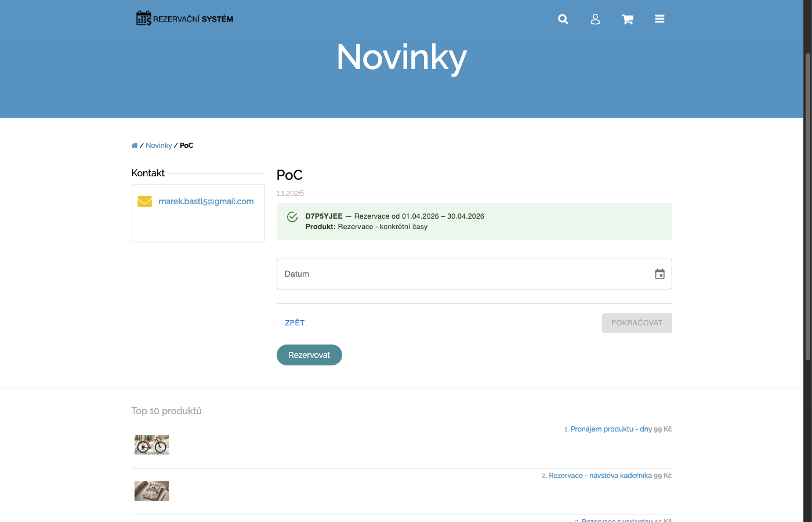Screen dimensions: 812x522
Task: Click the yellow envelope icon
Action: point(144,201)
